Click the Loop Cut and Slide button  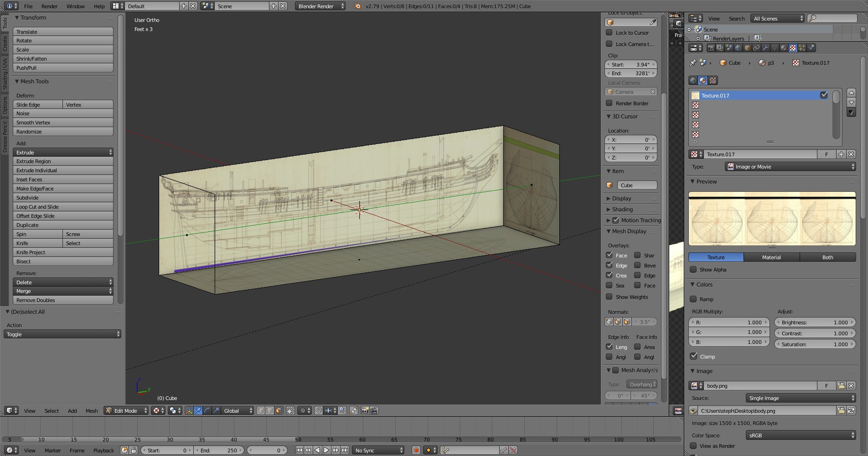63,207
